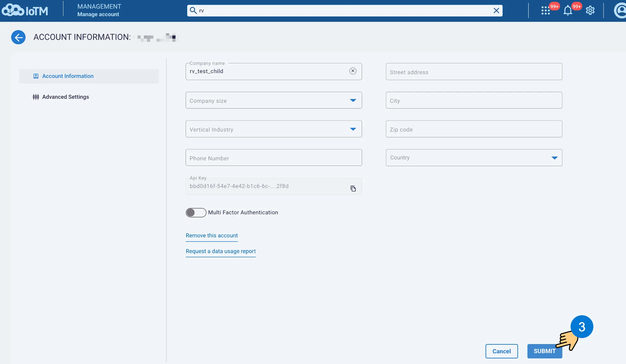The image size is (626, 364).
Task: Click the IoTM cloud logo
Action: [25, 10]
